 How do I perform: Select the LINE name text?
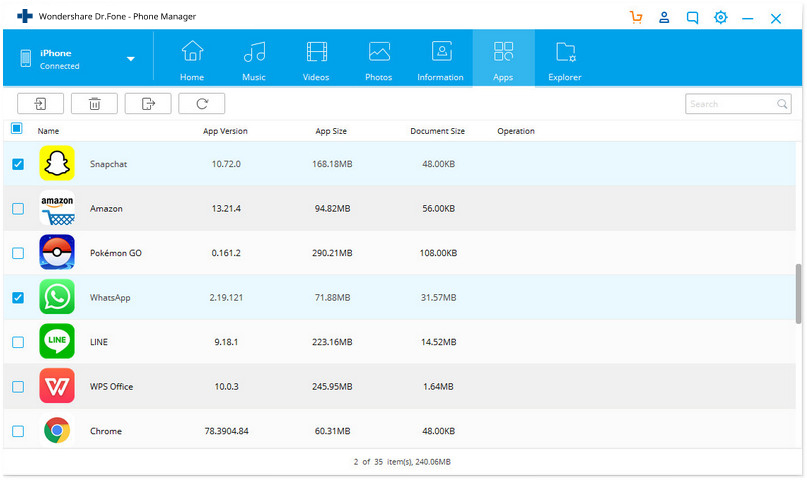click(x=99, y=342)
